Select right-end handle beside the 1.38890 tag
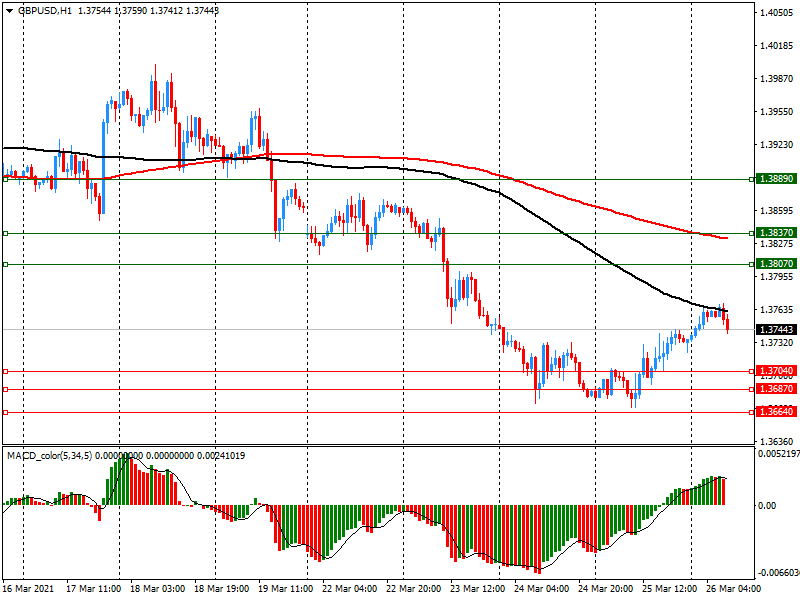 pyautogui.click(x=752, y=179)
